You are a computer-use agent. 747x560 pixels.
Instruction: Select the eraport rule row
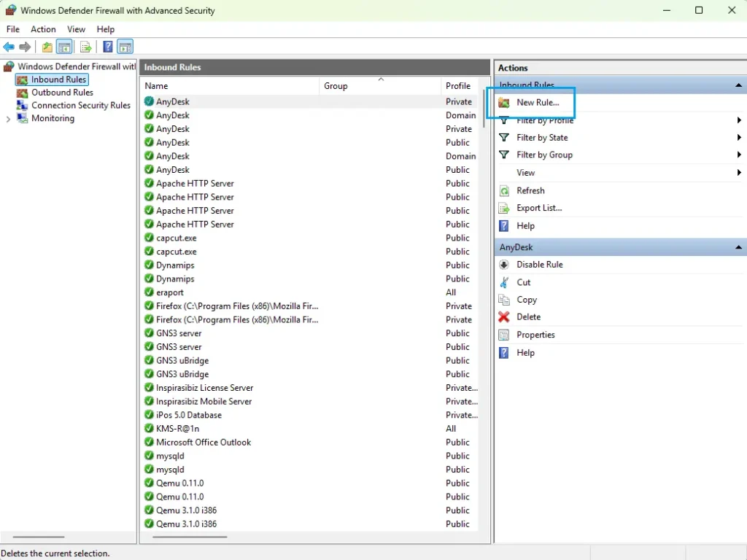[x=309, y=292]
